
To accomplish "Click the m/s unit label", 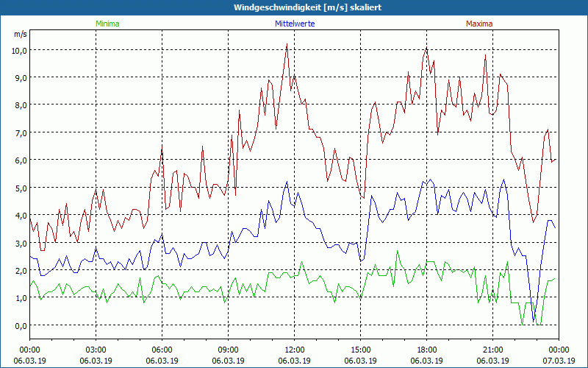I will 19,35.
